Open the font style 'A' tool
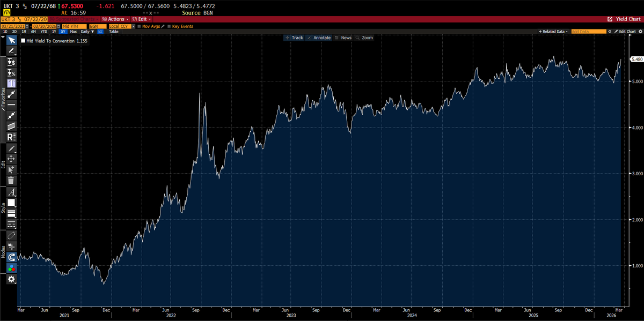Screen dimensions: 644x321 tap(11, 192)
